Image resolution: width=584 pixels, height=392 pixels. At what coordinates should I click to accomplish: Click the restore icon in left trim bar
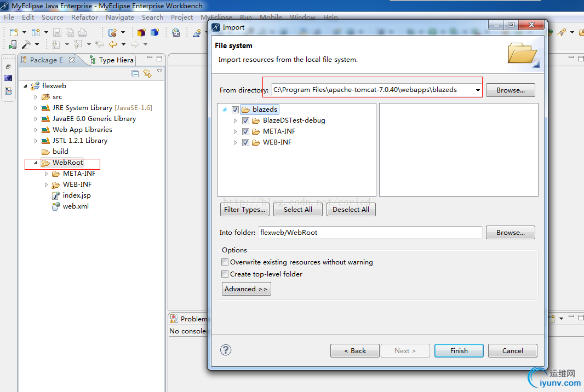coord(8,67)
